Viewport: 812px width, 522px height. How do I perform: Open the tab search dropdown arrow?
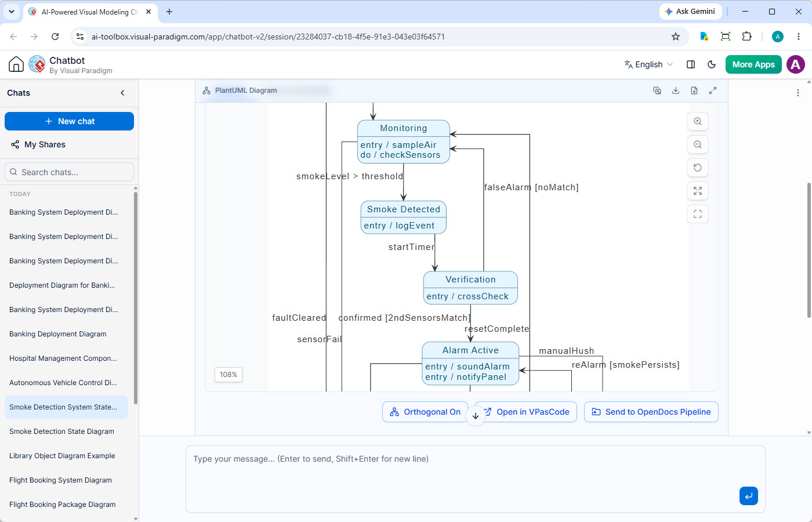click(x=12, y=12)
